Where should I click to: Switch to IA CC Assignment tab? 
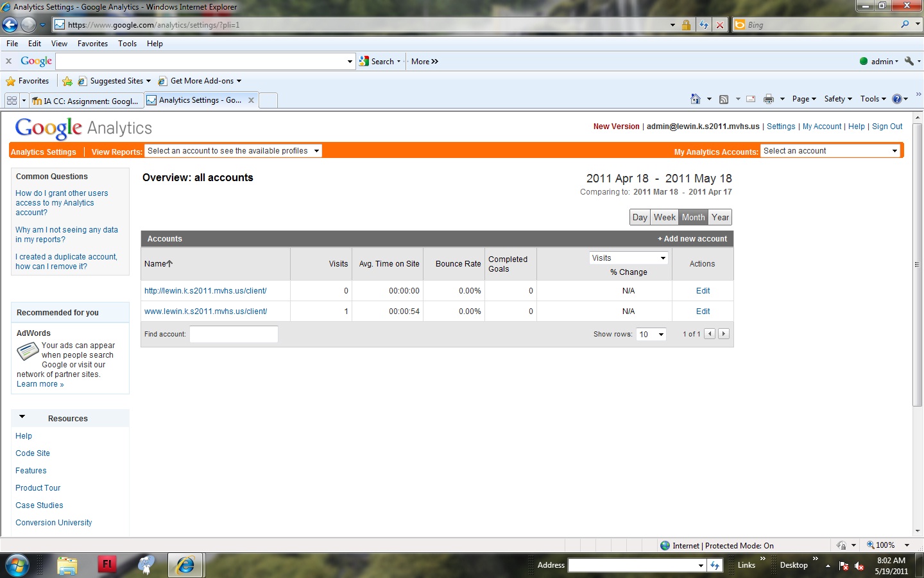point(85,101)
